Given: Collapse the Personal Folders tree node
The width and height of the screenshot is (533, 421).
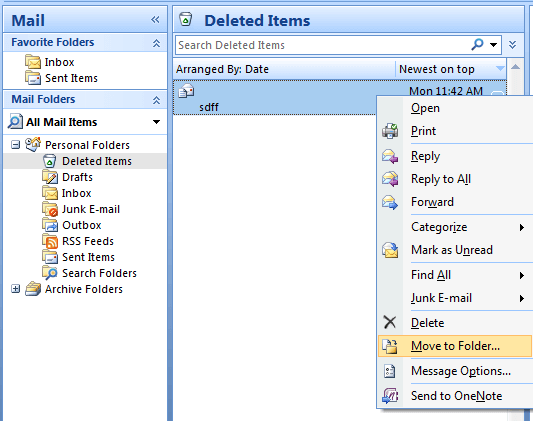Looking at the screenshot, I should (15, 145).
